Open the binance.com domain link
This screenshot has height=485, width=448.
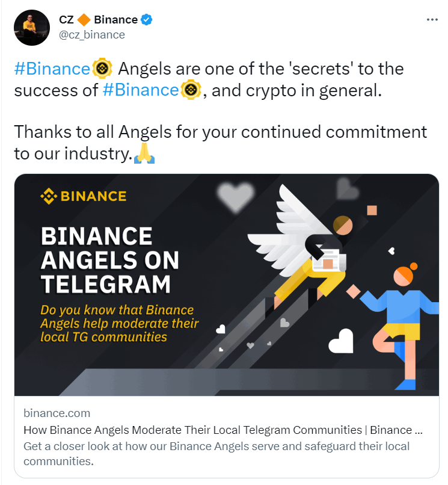coord(57,413)
